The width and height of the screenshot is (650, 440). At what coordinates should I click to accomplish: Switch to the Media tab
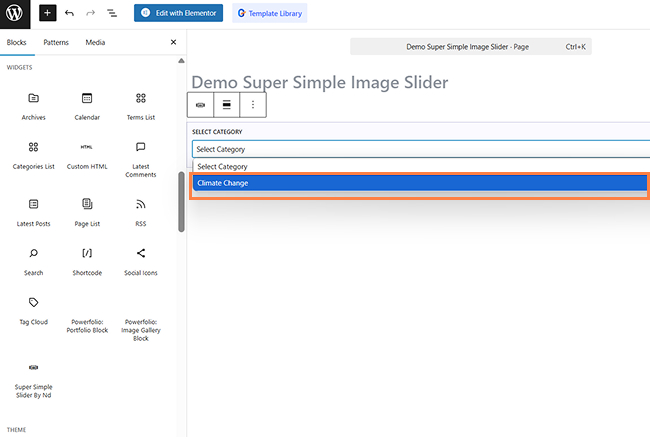tap(95, 43)
